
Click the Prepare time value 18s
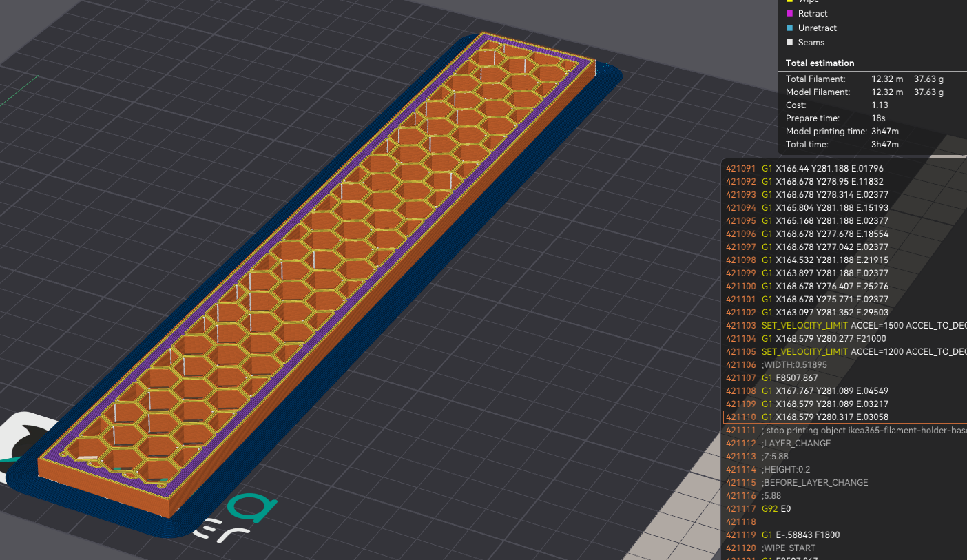(877, 118)
